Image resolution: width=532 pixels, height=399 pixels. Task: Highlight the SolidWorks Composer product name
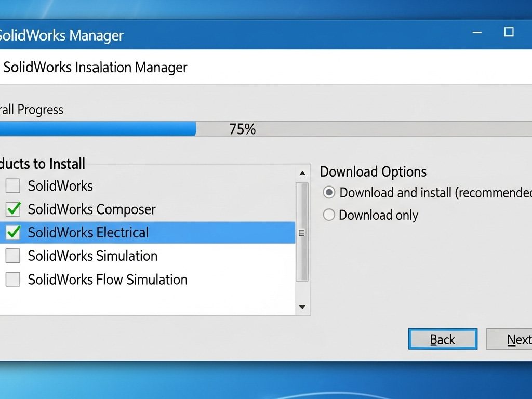pos(91,209)
